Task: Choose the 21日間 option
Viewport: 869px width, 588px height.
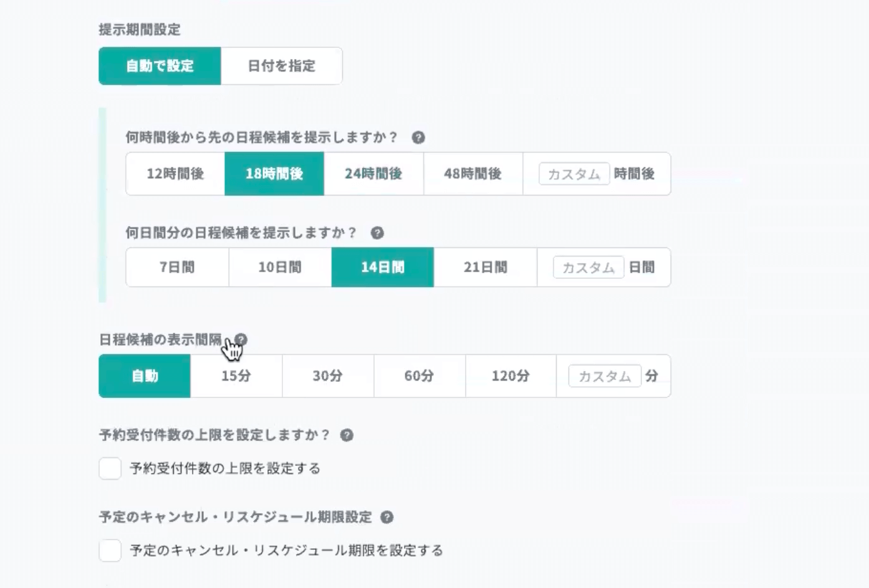Action: coord(485,267)
